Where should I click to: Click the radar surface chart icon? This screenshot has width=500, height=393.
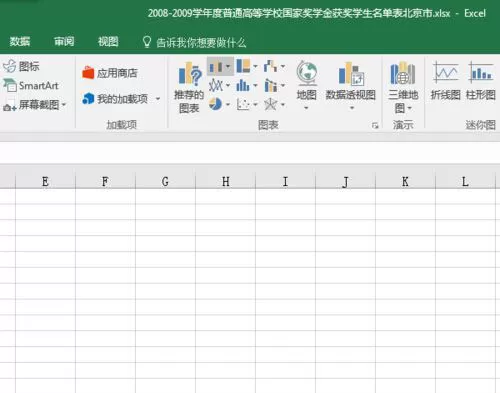(270, 105)
